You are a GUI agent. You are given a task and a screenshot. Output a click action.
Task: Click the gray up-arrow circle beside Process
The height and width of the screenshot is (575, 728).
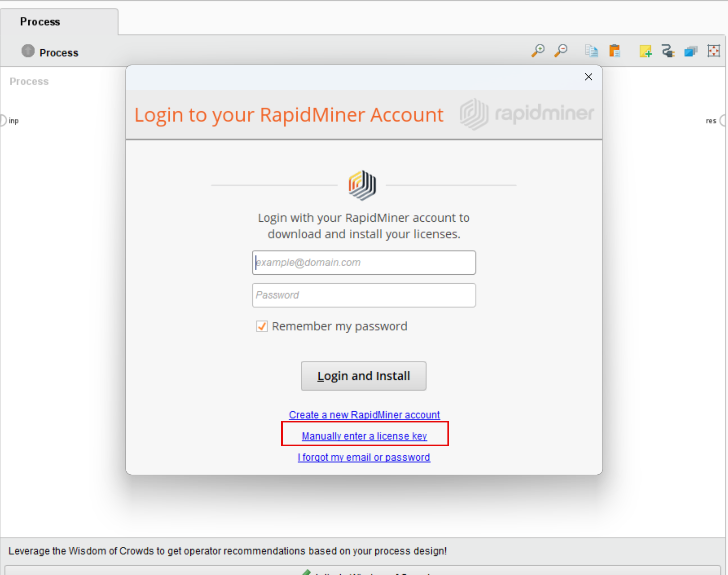[28, 51]
